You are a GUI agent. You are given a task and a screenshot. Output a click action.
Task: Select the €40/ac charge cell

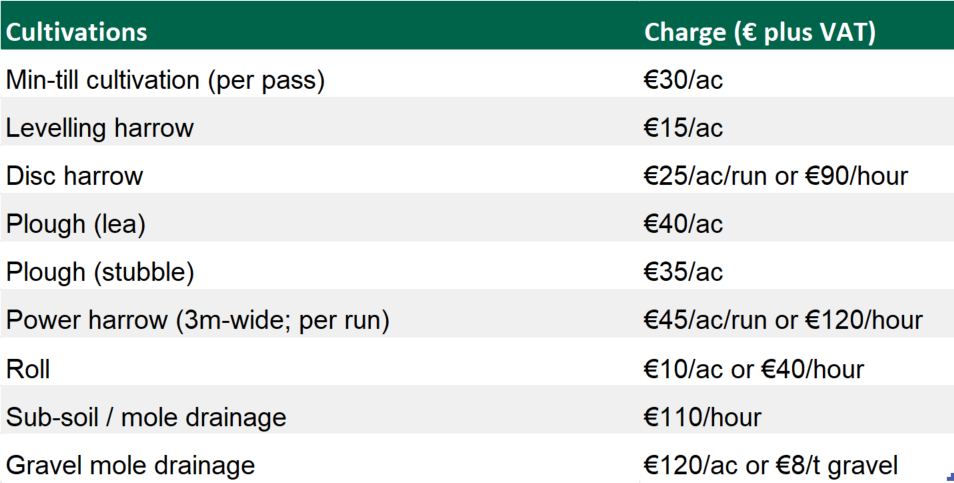pos(683,224)
